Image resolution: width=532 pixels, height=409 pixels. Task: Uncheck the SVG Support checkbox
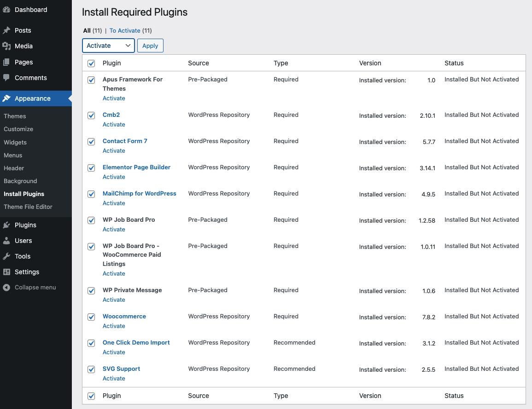pyautogui.click(x=91, y=369)
